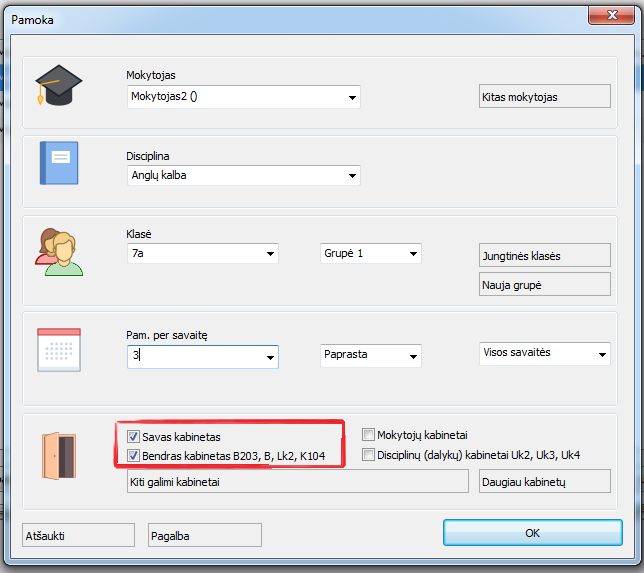The height and width of the screenshot is (573, 644).
Task: Uncheck Bendras kabinetas B203 checkbox
Action: point(134,456)
